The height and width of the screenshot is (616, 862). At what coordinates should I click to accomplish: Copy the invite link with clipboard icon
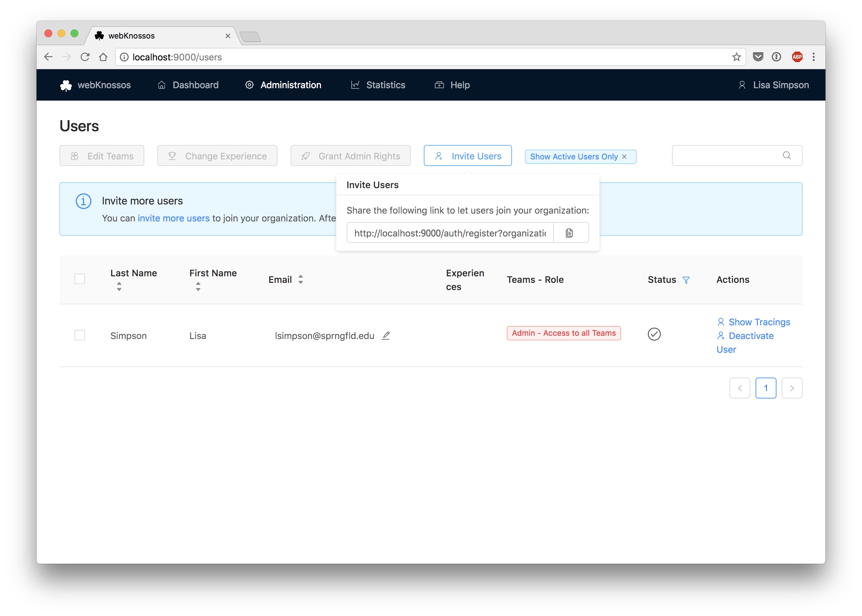[x=569, y=233]
